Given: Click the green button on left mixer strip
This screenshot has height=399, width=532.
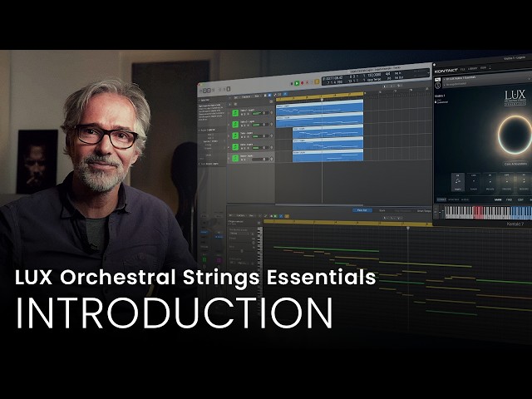Looking at the screenshot, I should point(204,260).
